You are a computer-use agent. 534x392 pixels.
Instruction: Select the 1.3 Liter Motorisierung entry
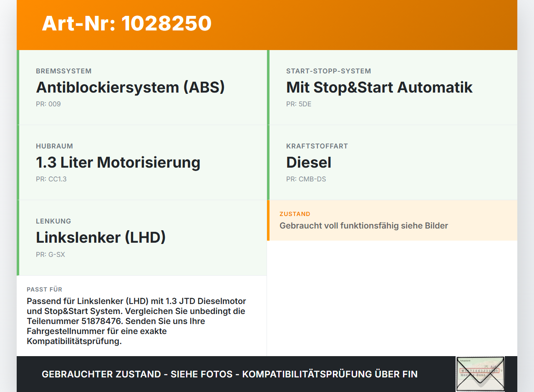point(142,163)
